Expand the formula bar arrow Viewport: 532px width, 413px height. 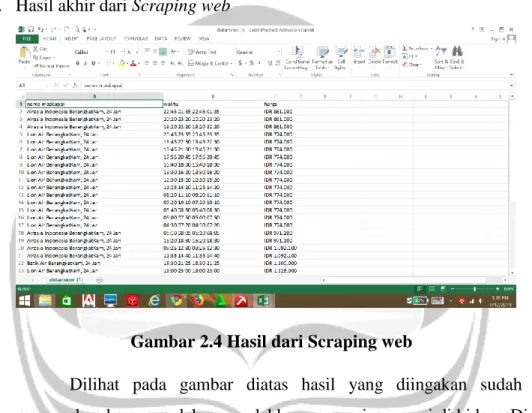(511, 86)
